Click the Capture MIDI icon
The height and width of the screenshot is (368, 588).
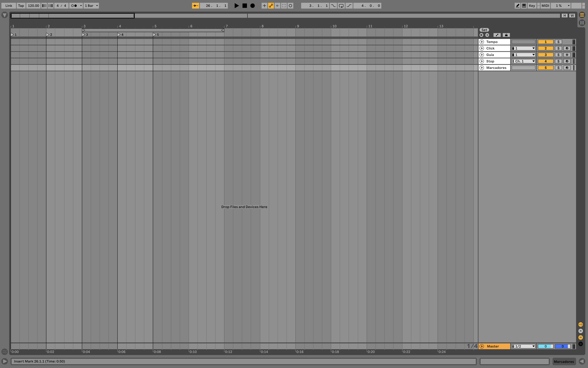284,6
